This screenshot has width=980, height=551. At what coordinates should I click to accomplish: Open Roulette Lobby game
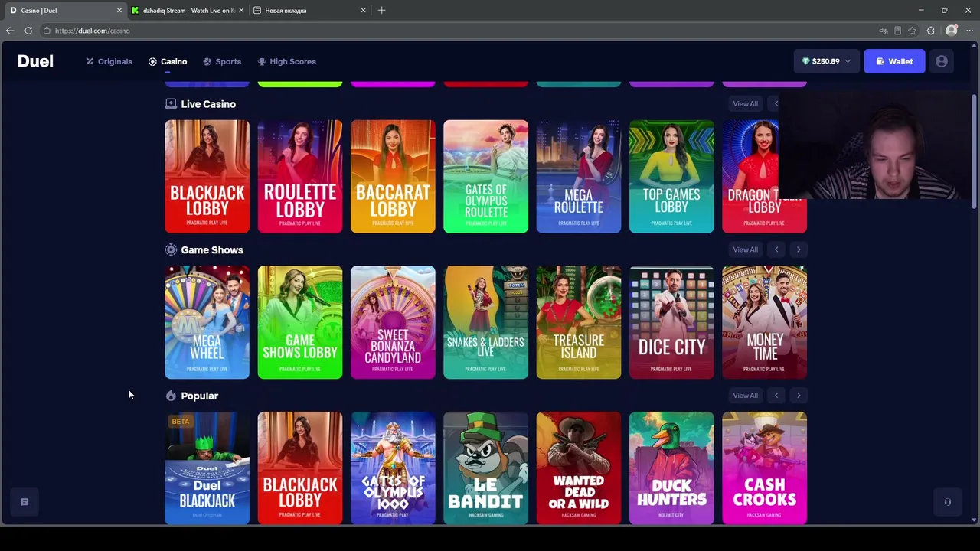(300, 177)
